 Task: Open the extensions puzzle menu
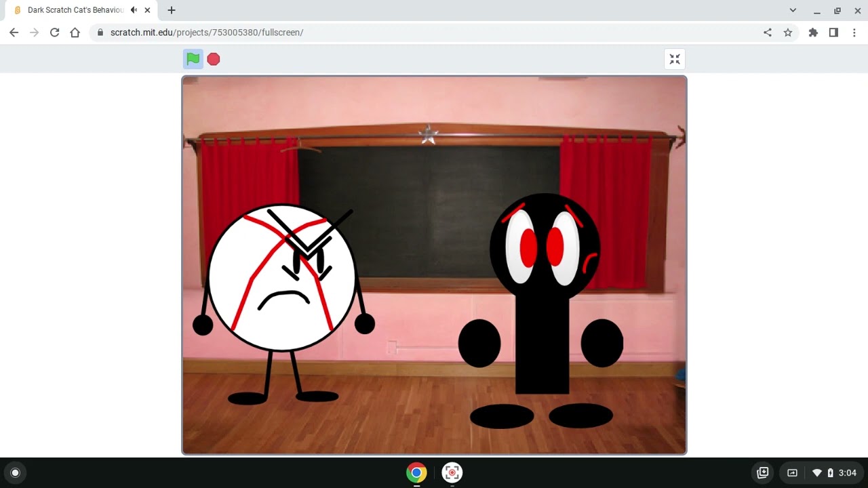[x=813, y=33]
